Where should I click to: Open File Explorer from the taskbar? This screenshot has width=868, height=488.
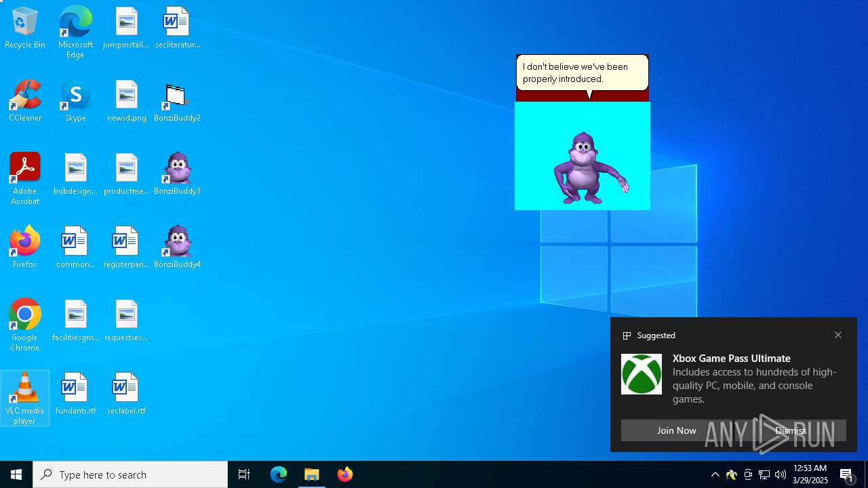pos(312,474)
